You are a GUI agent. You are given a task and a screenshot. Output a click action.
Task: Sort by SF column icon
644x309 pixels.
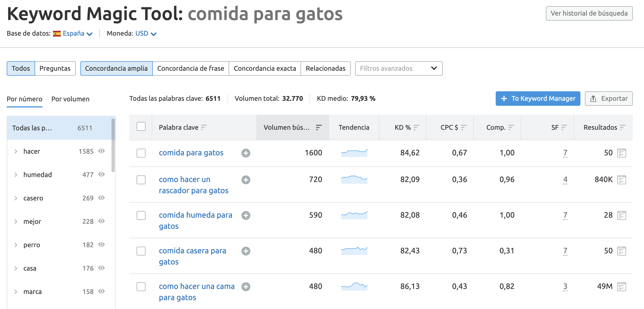(x=564, y=127)
